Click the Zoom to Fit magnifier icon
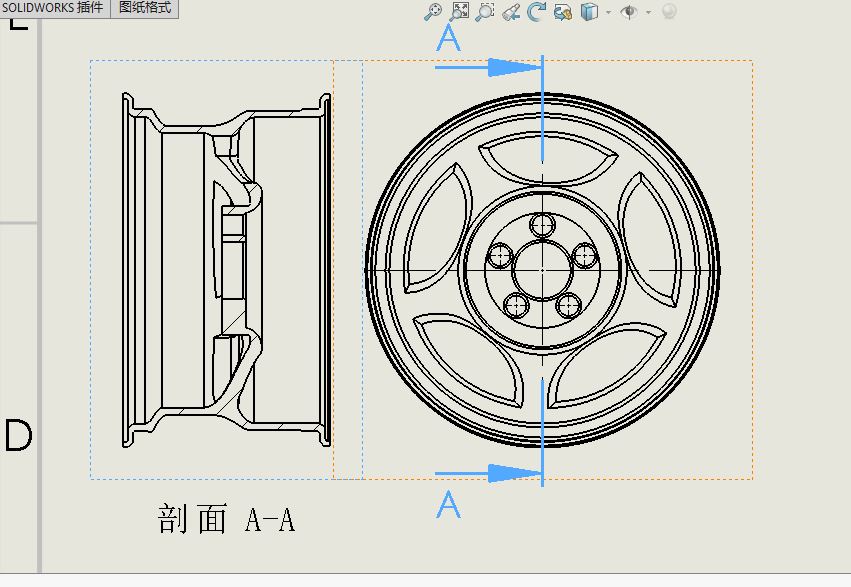851x587 pixels. pos(433,12)
